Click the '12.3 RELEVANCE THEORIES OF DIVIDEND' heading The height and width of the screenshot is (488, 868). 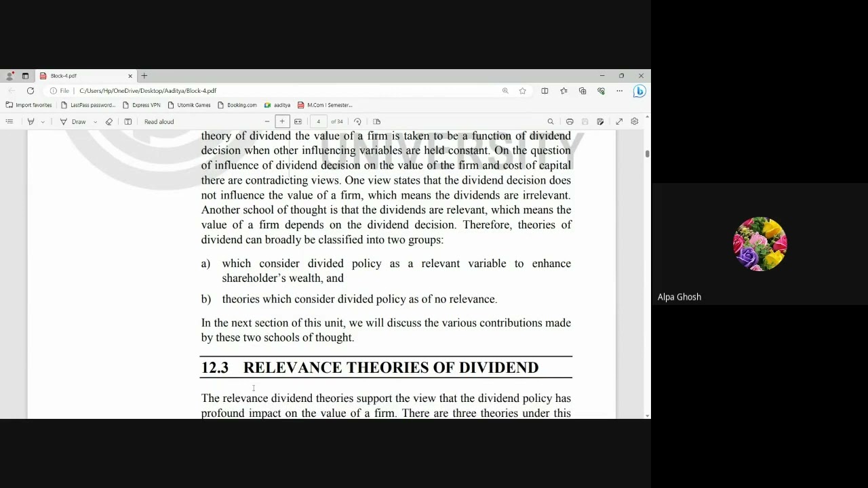click(x=370, y=368)
